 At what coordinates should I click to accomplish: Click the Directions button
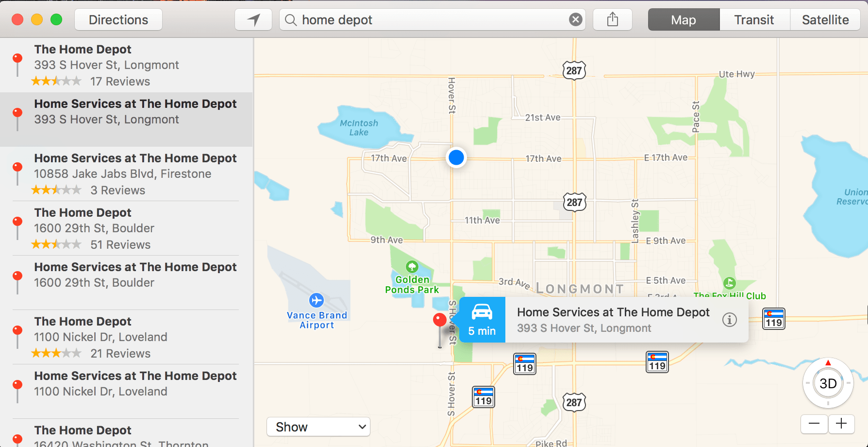(118, 20)
